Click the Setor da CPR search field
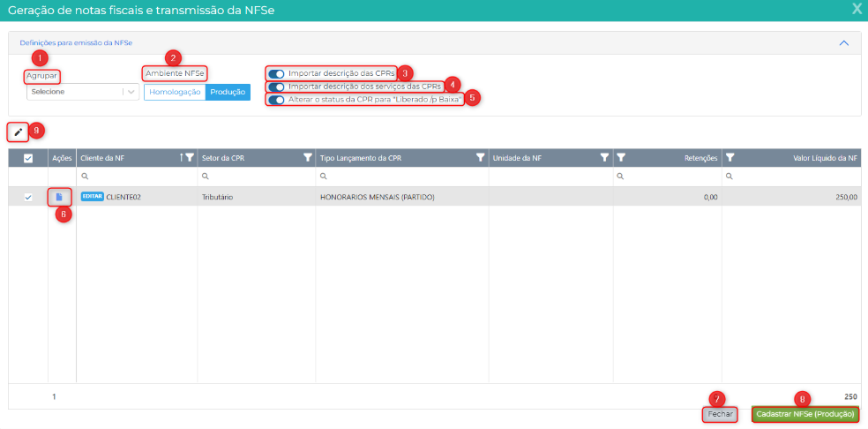The width and height of the screenshot is (868, 429). (257, 177)
